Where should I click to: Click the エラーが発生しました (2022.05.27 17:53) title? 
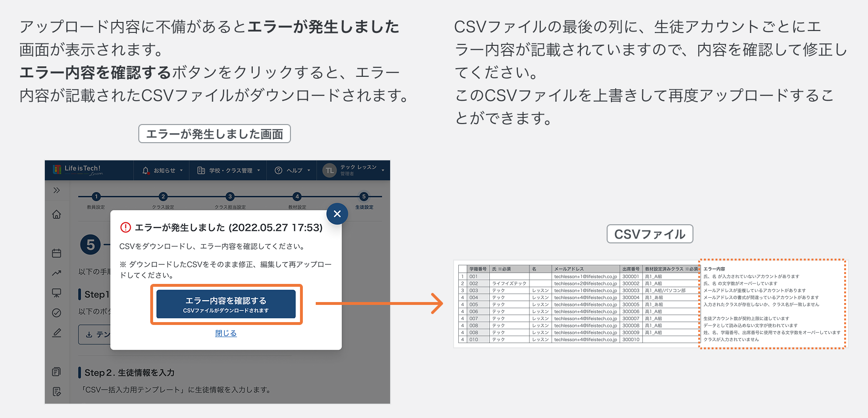click(x=228, y=228)
